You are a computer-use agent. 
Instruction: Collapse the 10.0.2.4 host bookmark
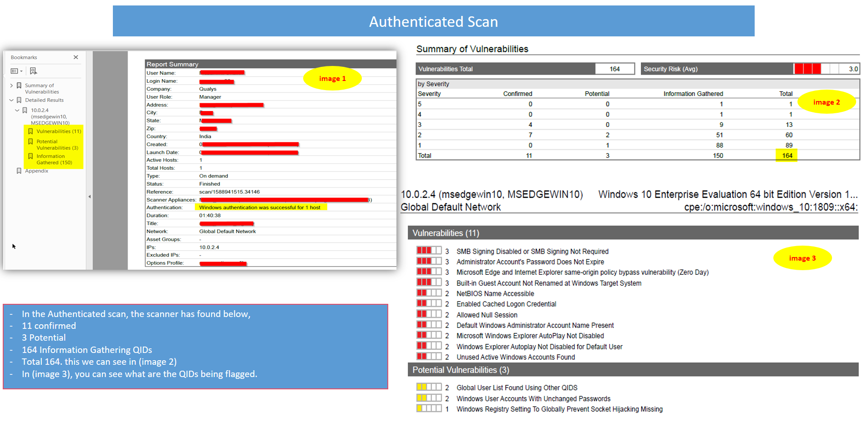coord(17,111)
